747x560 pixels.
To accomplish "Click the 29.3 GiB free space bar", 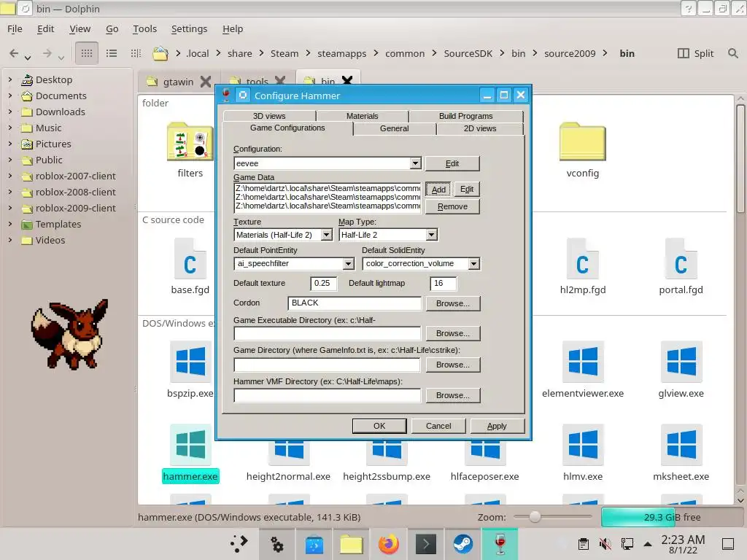I will coord(673,517).
